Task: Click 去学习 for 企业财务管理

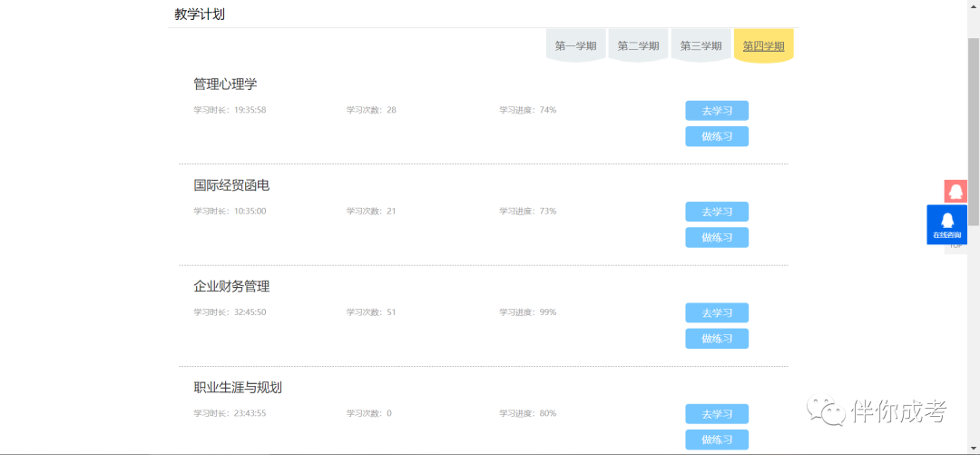Action: [x=717, y=313]
